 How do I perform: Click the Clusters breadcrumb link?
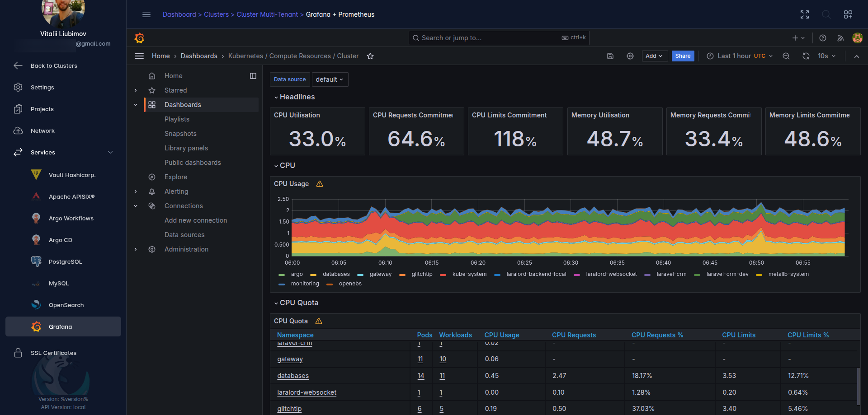tap(216, 14)
